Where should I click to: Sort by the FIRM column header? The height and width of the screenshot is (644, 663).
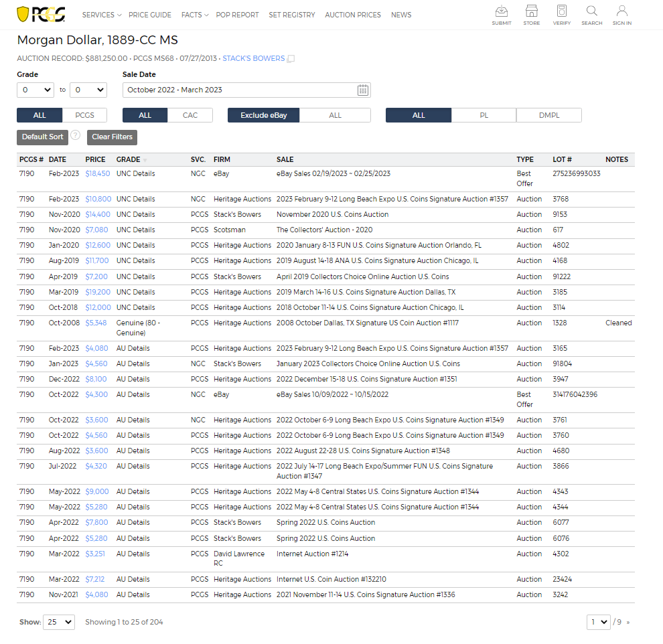(x=222, y=160)
